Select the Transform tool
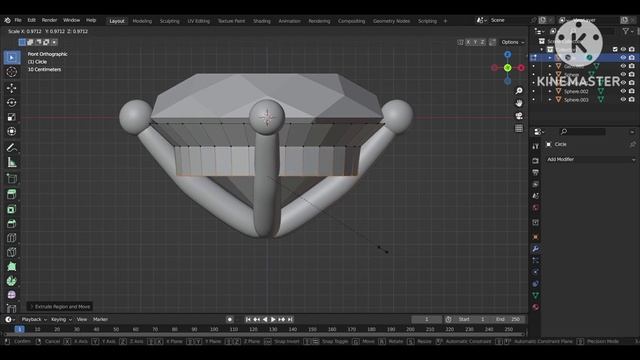640x360 pixels. click(11, 131)
